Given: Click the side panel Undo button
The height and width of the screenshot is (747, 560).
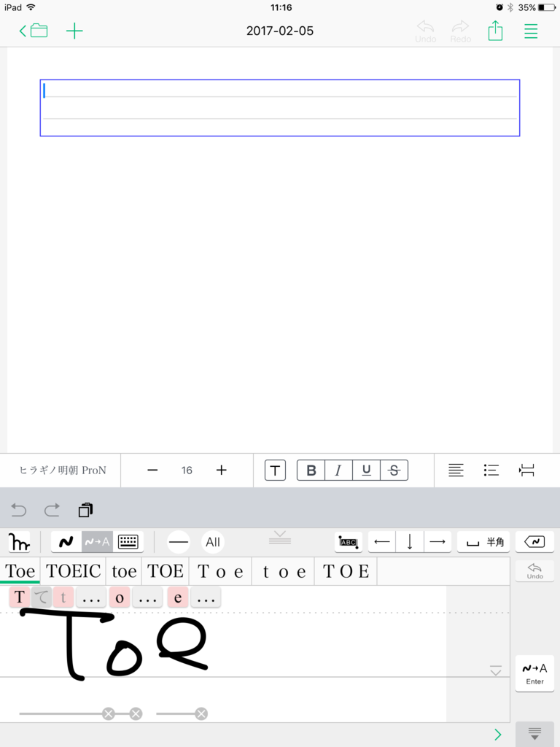Looking at the screenshot, I should pyautogui.click(x=534, y=570).
